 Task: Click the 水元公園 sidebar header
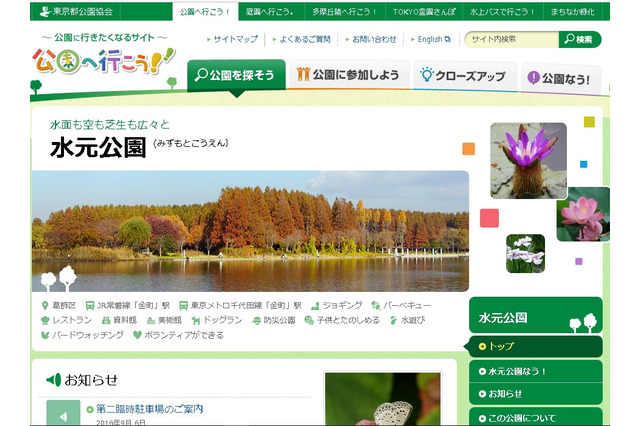(536, 315)
